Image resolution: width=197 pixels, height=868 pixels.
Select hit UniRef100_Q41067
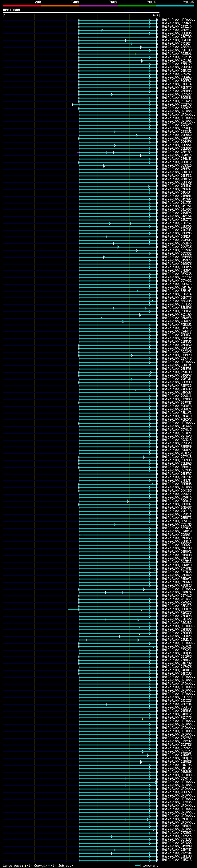point(177,210)
